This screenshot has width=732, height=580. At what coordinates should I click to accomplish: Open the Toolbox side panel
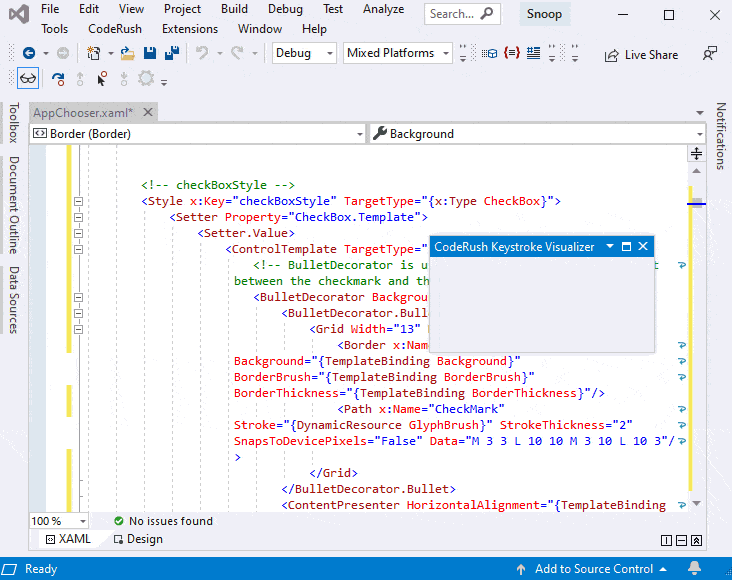click(x=14, y=123)
